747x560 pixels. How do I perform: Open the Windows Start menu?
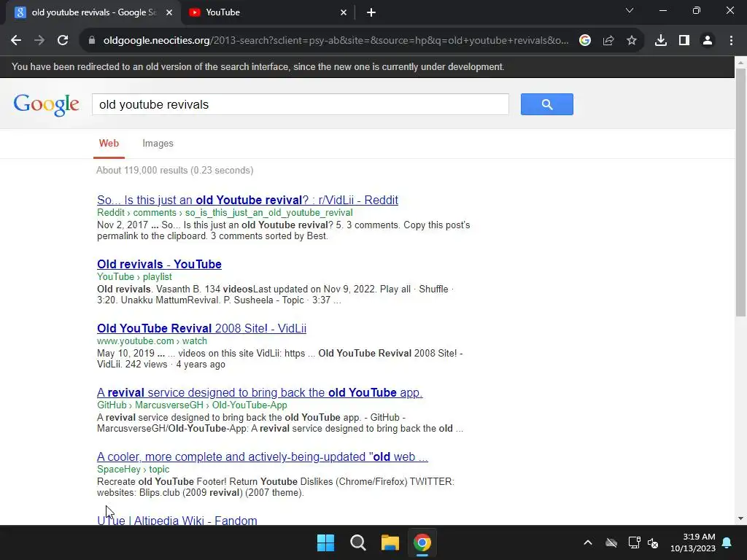click(x=326, y=542)
